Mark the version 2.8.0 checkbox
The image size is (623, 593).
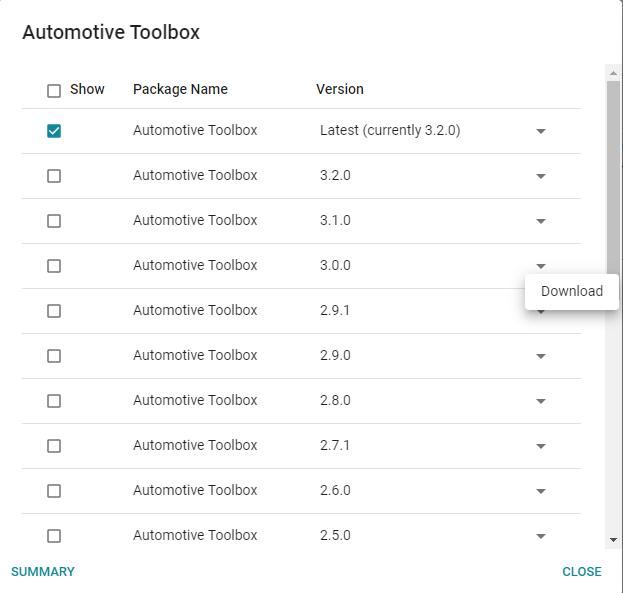[x=54, y=401]
